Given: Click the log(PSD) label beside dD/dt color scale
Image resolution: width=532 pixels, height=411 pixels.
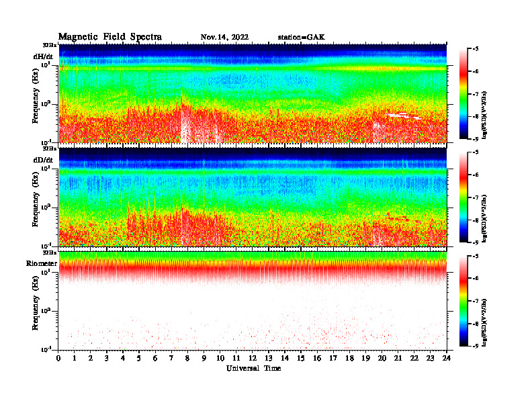Looking at the screenshot, I should pyautogui.click(x=484, y=218).
